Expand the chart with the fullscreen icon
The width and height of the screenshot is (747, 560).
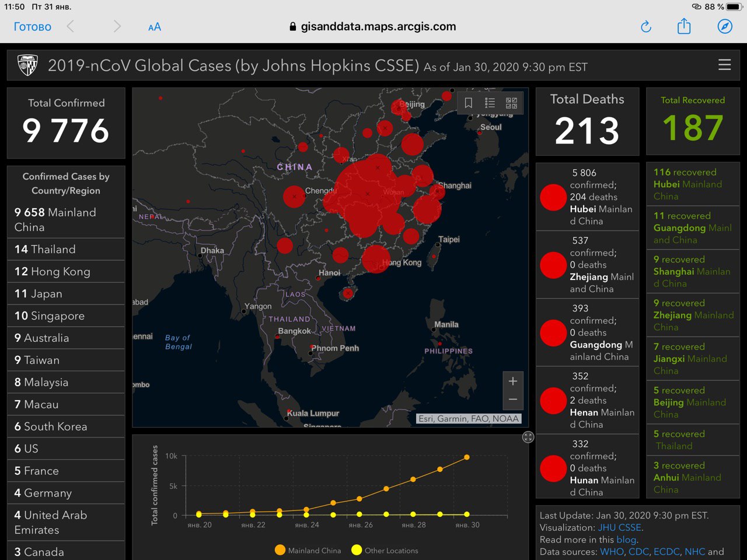click(528, 437)
